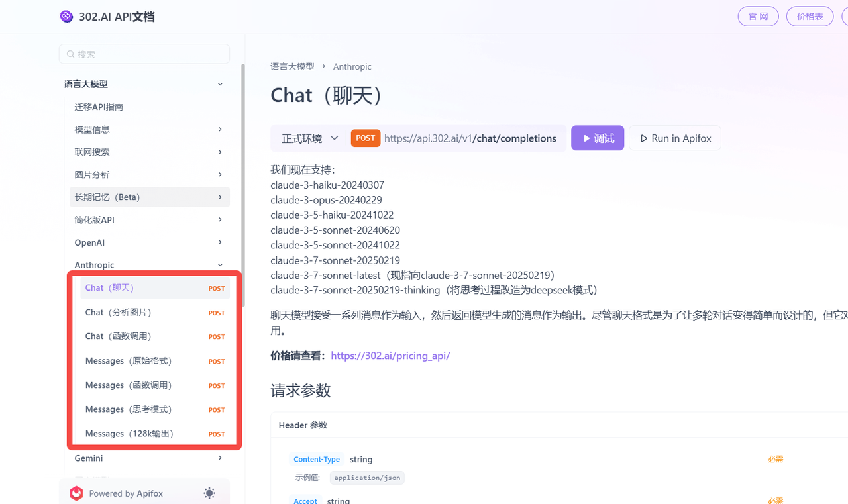The width and height of the screenshot is (848, 504).
Task: Expand the 图片分析 menu
Action: (220, 174)
